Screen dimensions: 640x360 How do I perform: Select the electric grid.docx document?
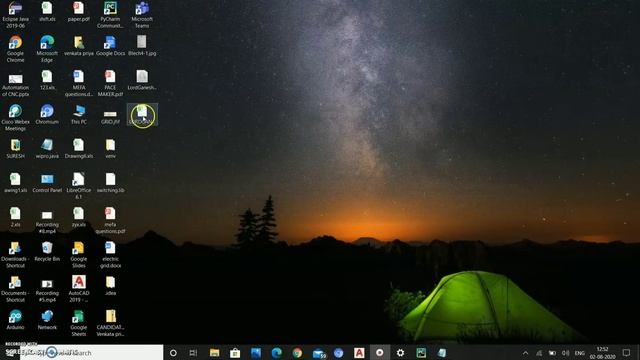pos(110,255)
